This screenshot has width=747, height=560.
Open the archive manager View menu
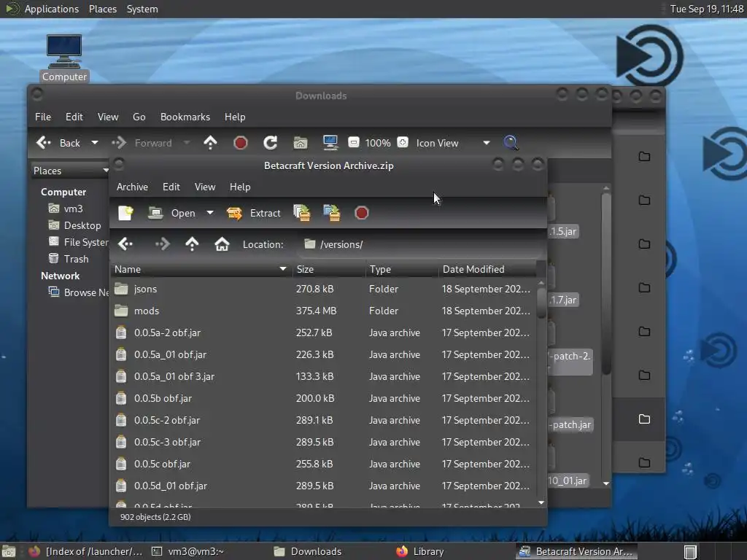205,187
